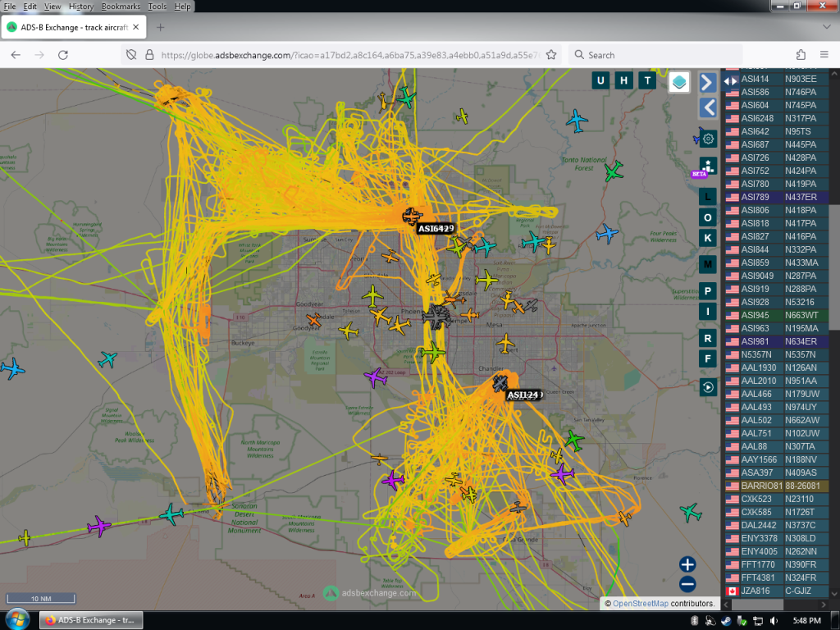The image size is (840, 630).
Task: Select the ASI945 N663WT row
Action: (777, 315)
